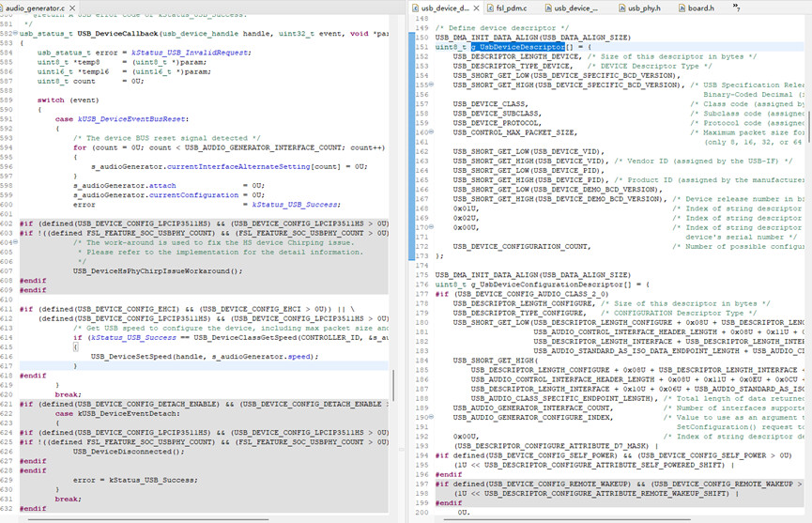
Task: Click USB_DEVICE_CONFIG_AUDIO_CLASS_2_0 on line 177
Action: pos(532,294)
